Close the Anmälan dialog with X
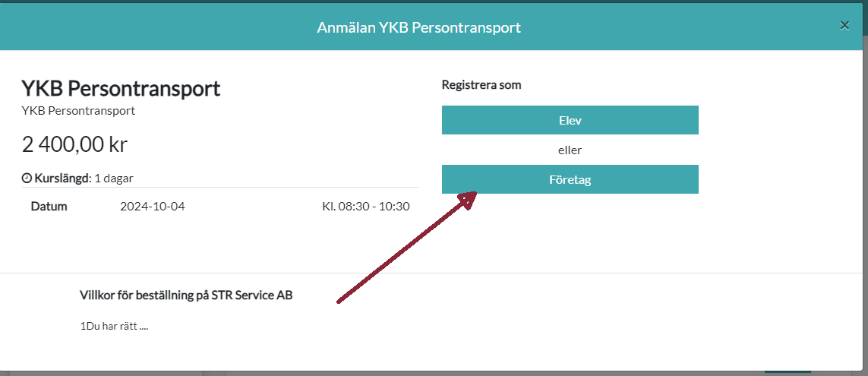 coord(844,25)
